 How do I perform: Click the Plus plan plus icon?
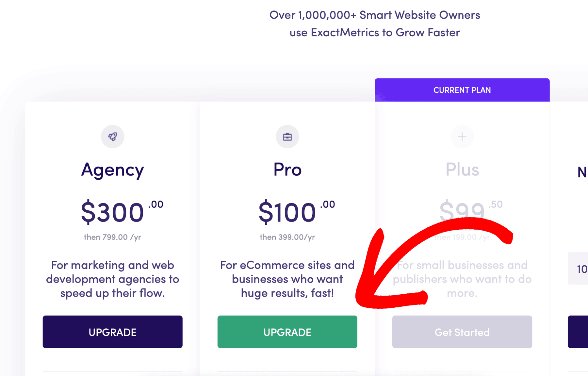click(x=462, y=137)
